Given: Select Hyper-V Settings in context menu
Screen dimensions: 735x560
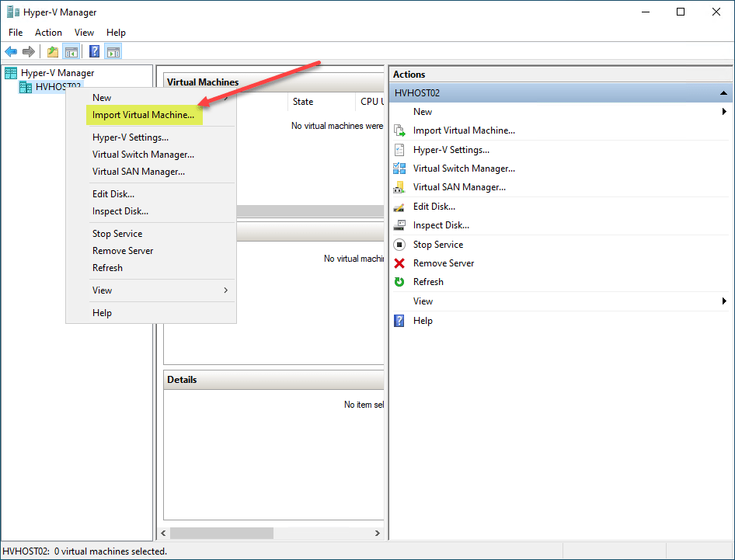Looking at the screenshot, I should point(150,137).
